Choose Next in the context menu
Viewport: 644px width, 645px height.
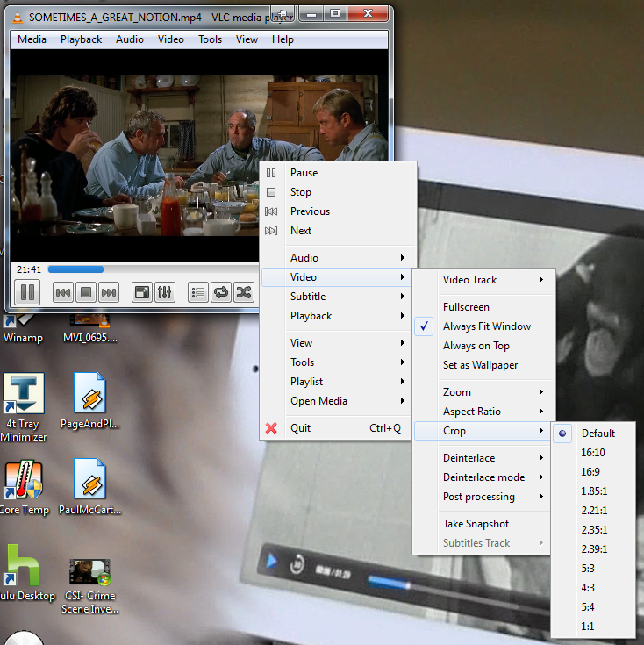pyautogui.click(x=337, y=231)
